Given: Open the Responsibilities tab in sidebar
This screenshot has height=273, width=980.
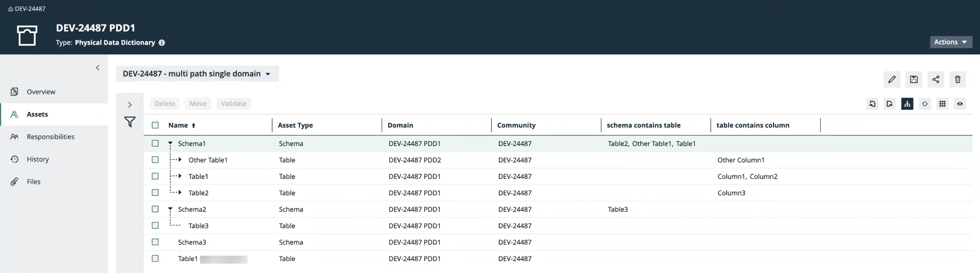Looking at the screenshot, I should click(50, 137).
